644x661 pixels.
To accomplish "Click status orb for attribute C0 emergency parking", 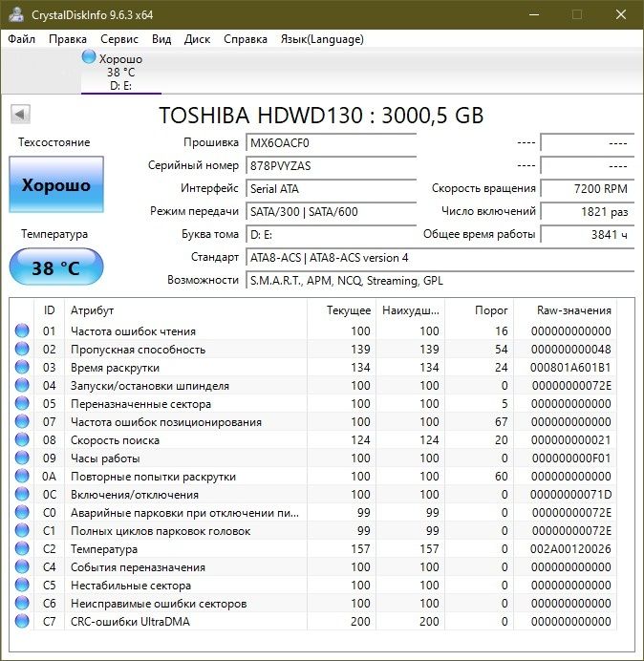I will [x=22, y=512].
